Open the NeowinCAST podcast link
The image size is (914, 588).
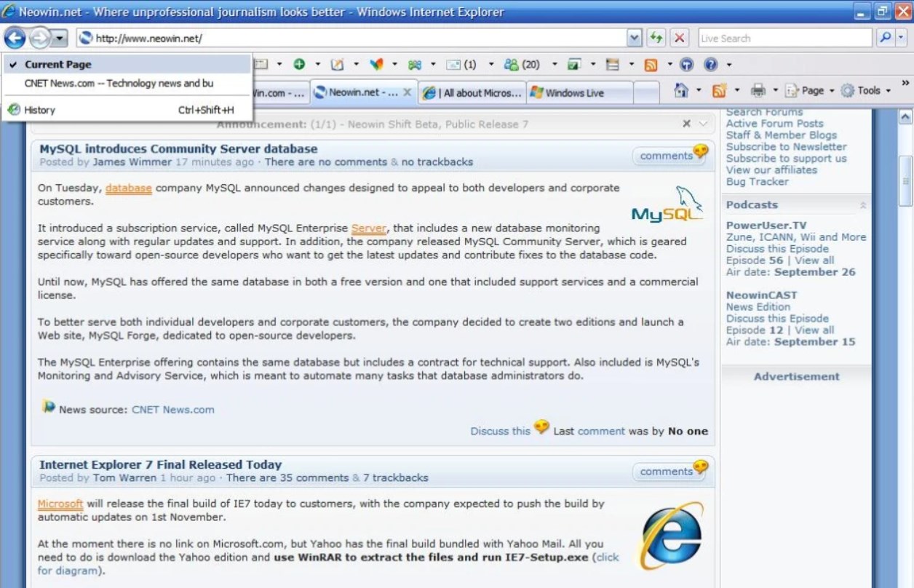click(x=762, y=295)
